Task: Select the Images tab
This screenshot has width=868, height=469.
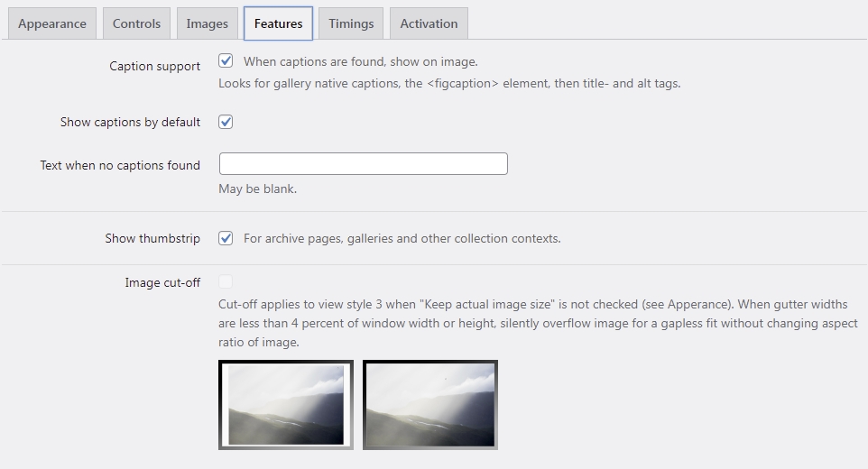Action: (207, 23)
